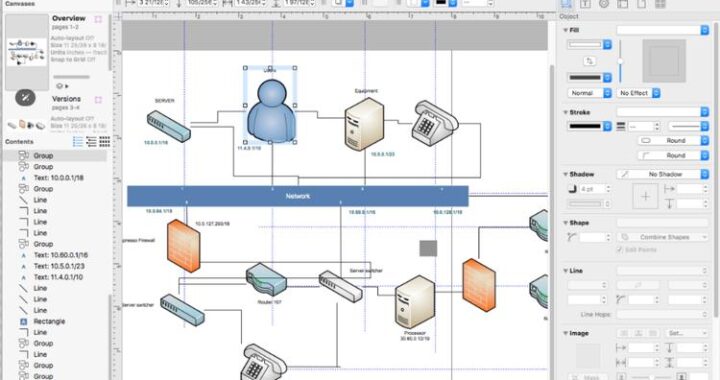
Task: Select the upper telephone icon on canvas
Action: point(436,123)
